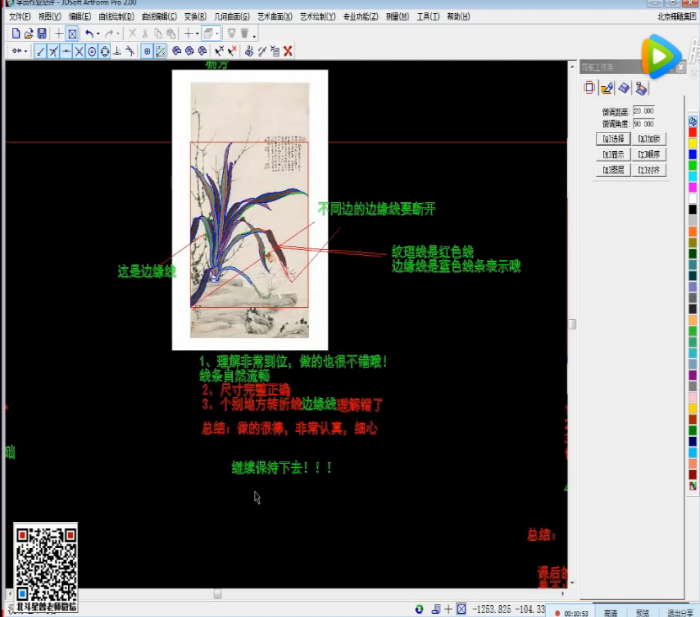Save the document with floppy disk icon
This screenshot has height=617, width=700.
tap(42, 34)
